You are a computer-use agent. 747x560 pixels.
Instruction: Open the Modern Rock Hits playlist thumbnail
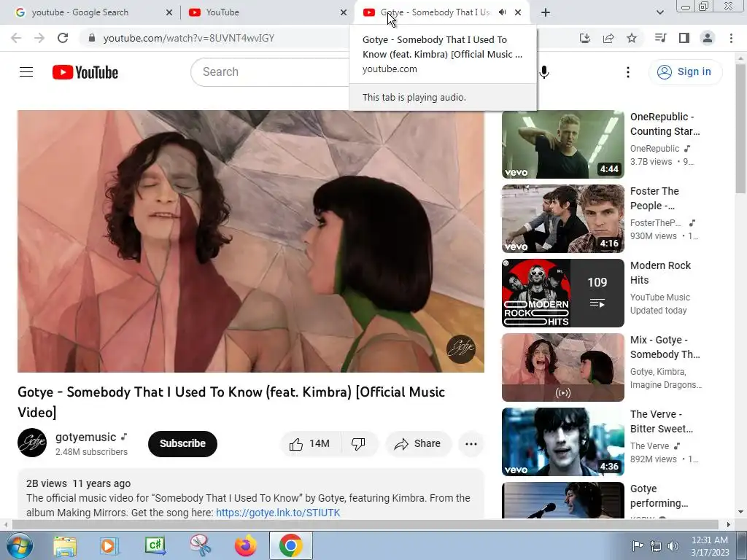[562, 293]
